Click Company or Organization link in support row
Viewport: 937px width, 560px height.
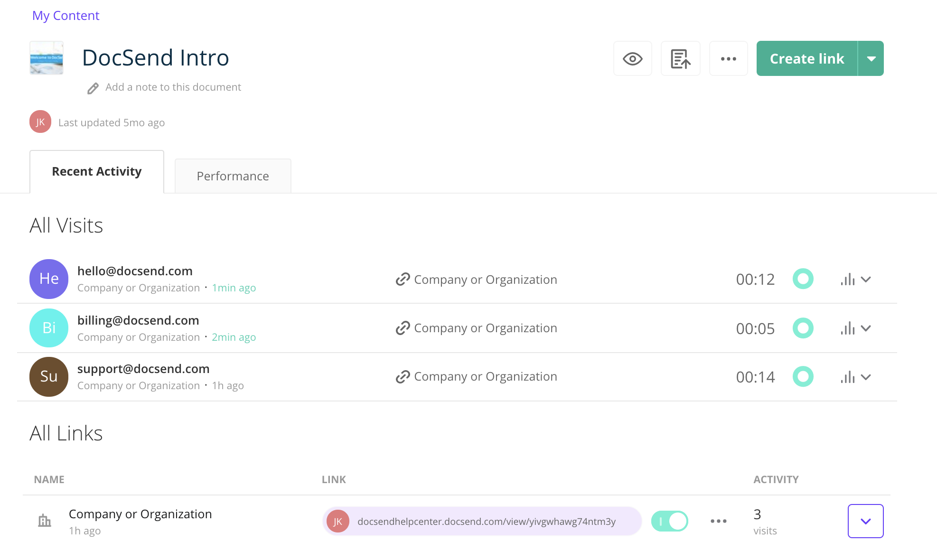486,376
